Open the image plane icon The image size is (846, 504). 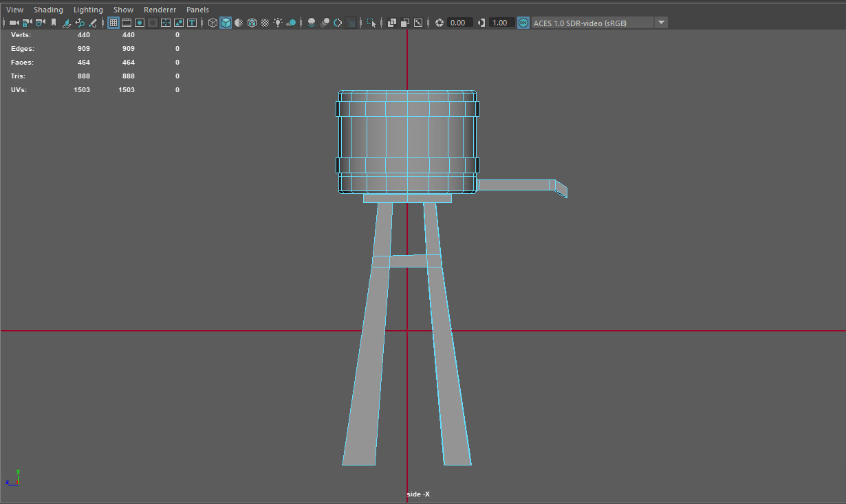pos(67,23)
